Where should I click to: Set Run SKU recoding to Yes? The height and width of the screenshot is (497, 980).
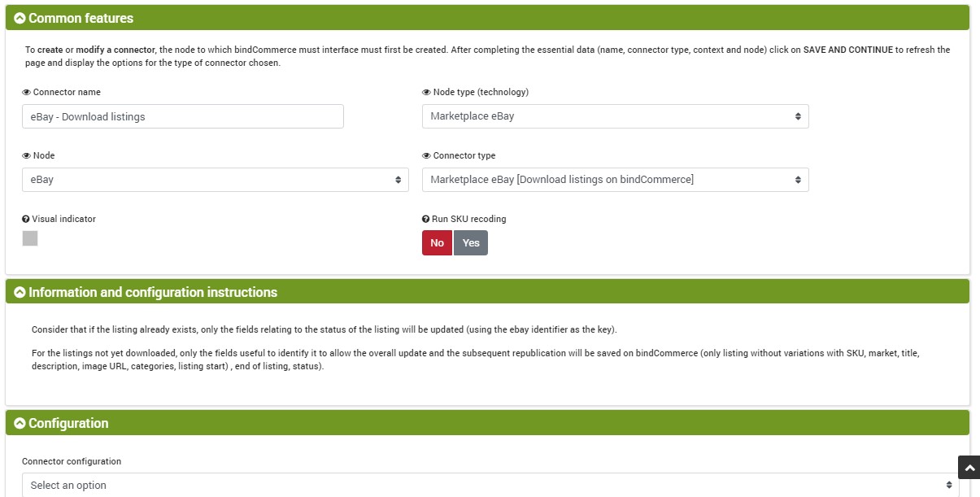pos(471,243)
